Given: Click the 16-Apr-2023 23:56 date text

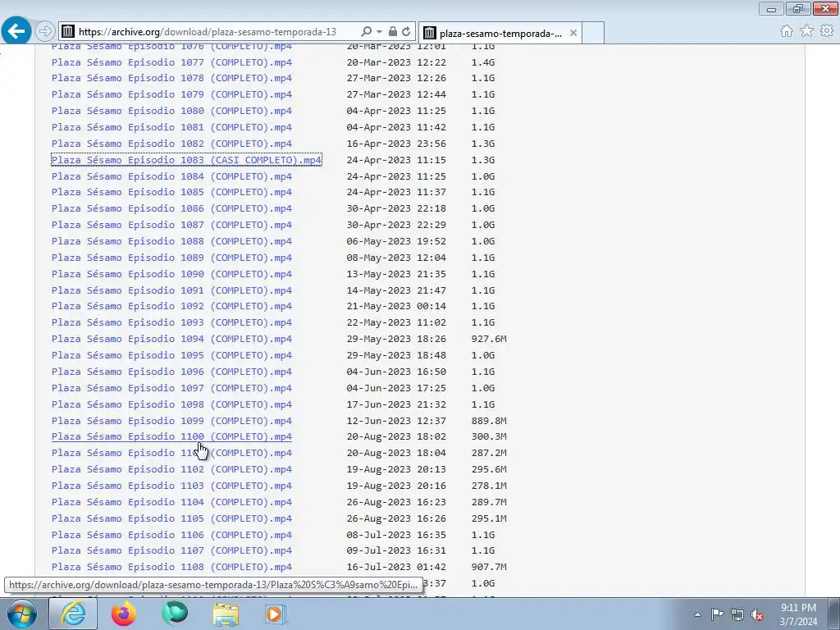Looking at the screenshot, I should tap(396, 144).
